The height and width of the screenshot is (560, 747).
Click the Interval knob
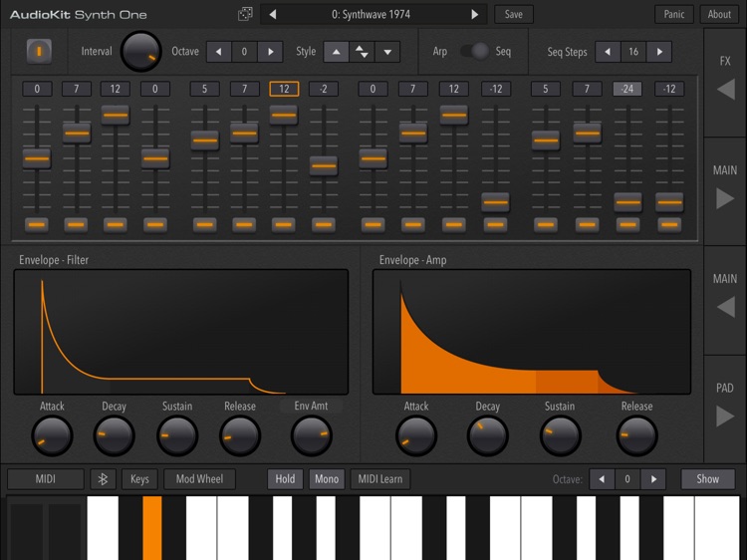[140, 52]
